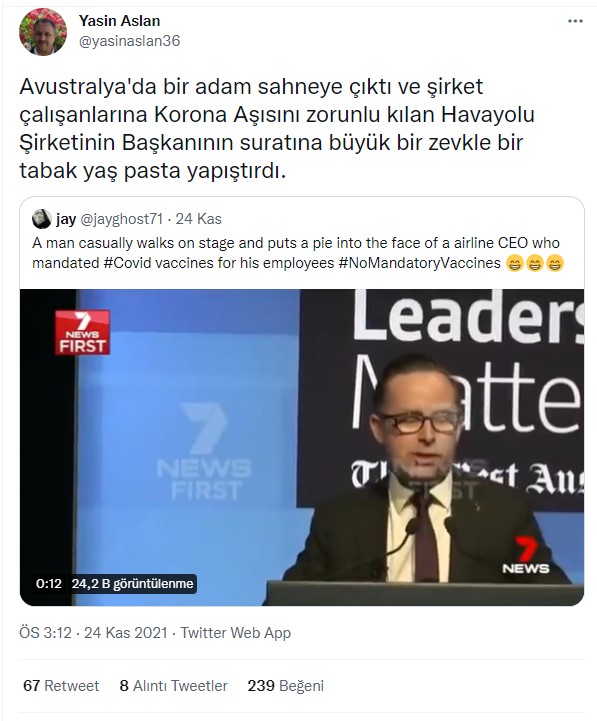Open the @yasinaslan36 handle
597x721 pixels.
coord(130,41)
